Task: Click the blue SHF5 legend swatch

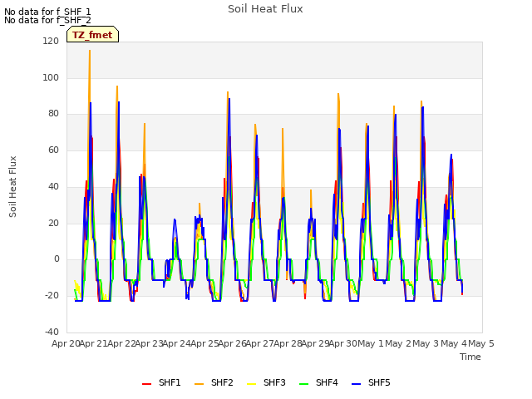Action: click(x=357, y=384)
